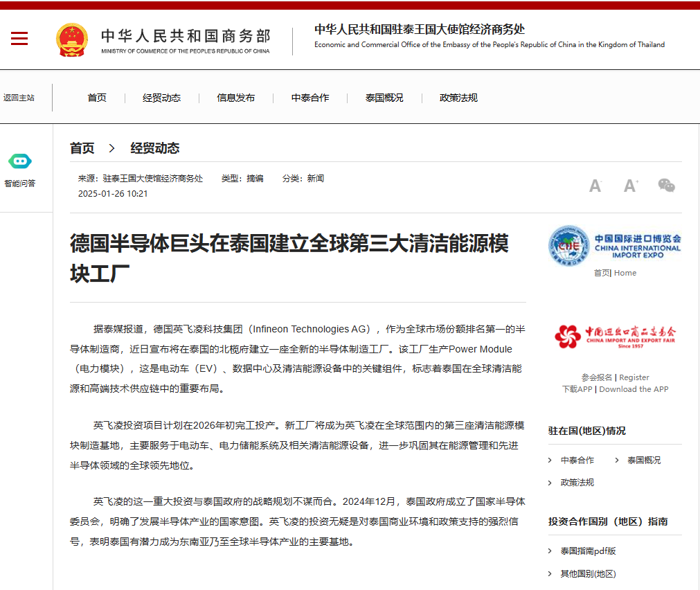
Task: Open sidebar 泰国概况 link
Action: 644,460
